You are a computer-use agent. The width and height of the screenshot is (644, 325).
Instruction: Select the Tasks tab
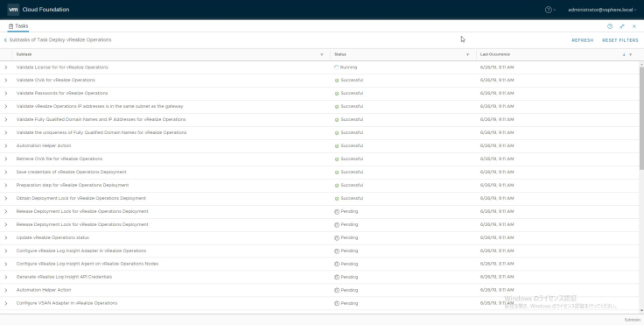(18, 26)
